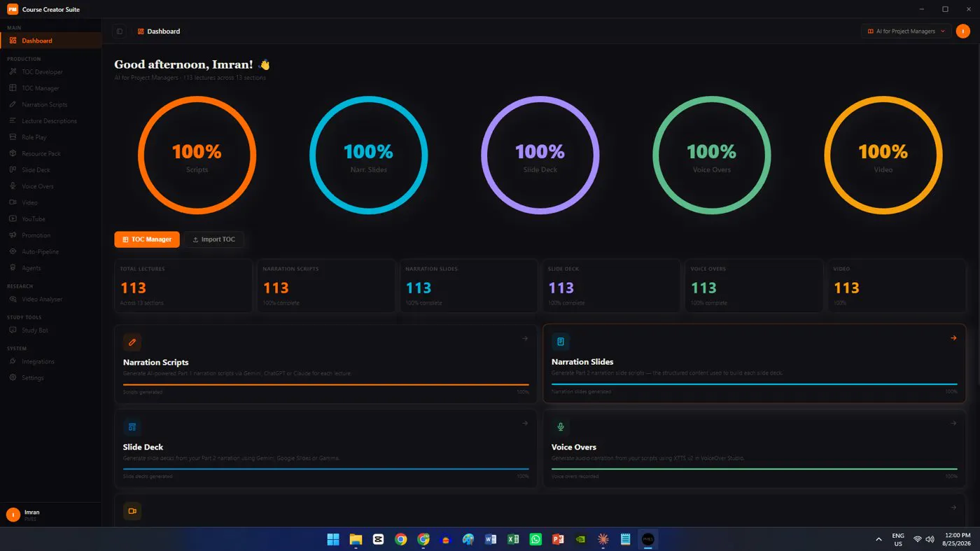Open Excel from the taskbar
Viewport: 980px width, 551px height.
pyautogui.click(x=513, y=539)
